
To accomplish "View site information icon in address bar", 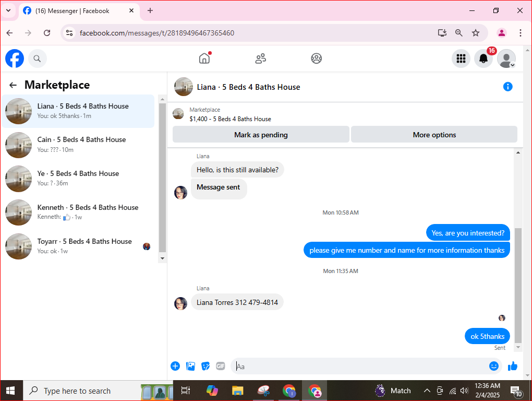I will (x=69, y=33).
